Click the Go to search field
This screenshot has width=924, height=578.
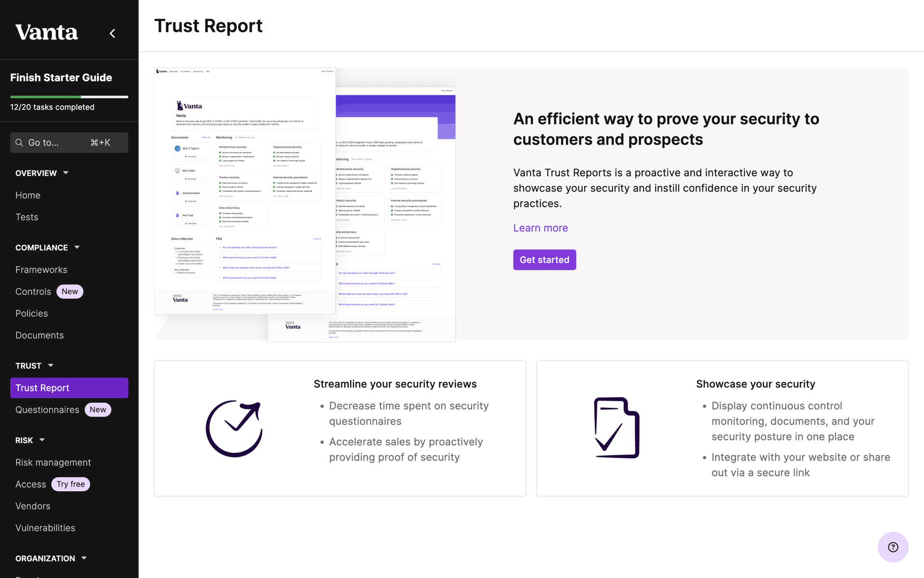click(x=69, y=143)
